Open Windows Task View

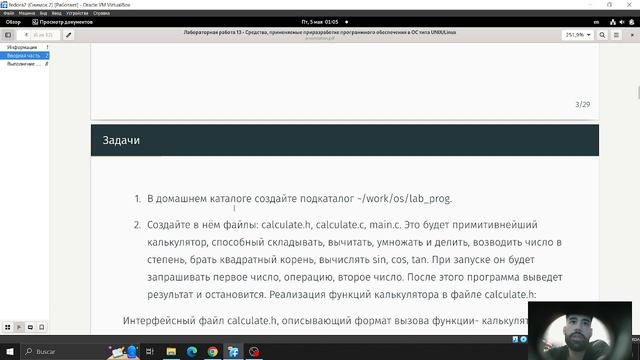149,351
